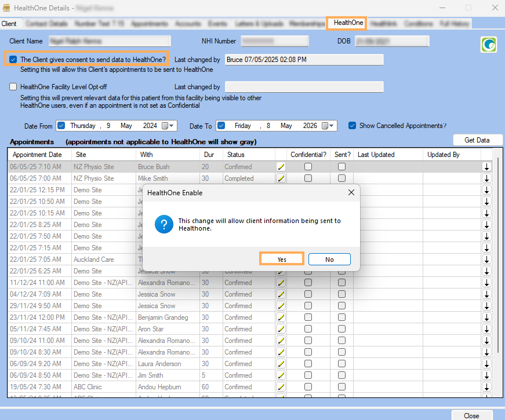Viewport: 505px width, 420px height.
Task: Click the down arrow on the Andou Hepburn row
Action: [x=486, y=387]
